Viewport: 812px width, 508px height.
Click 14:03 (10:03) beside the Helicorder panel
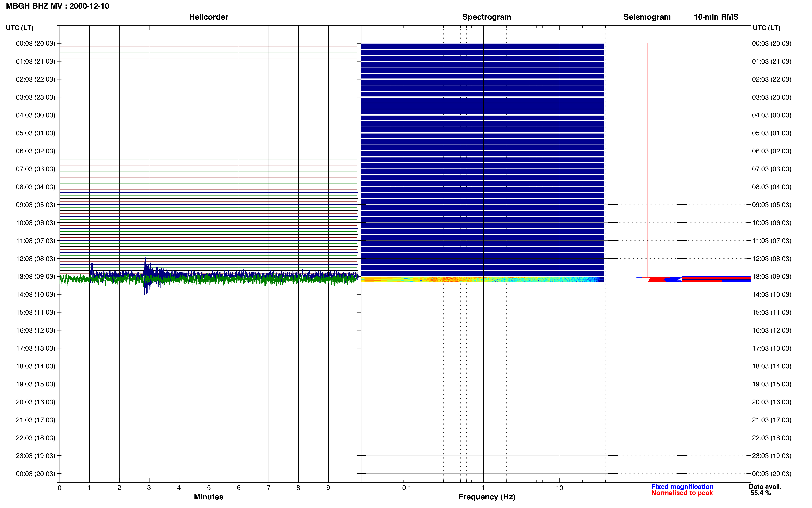pyautogui.click(x=35, y=294)
